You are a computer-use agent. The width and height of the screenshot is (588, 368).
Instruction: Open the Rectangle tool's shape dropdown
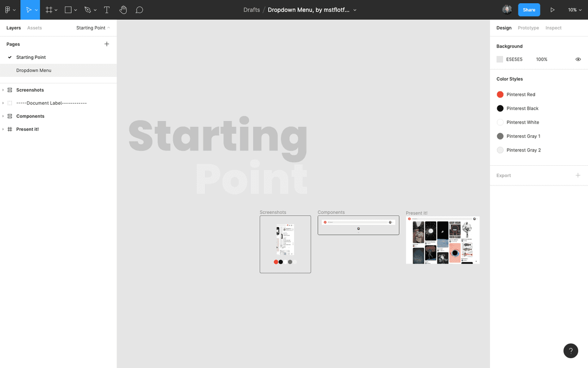(75, 9)
